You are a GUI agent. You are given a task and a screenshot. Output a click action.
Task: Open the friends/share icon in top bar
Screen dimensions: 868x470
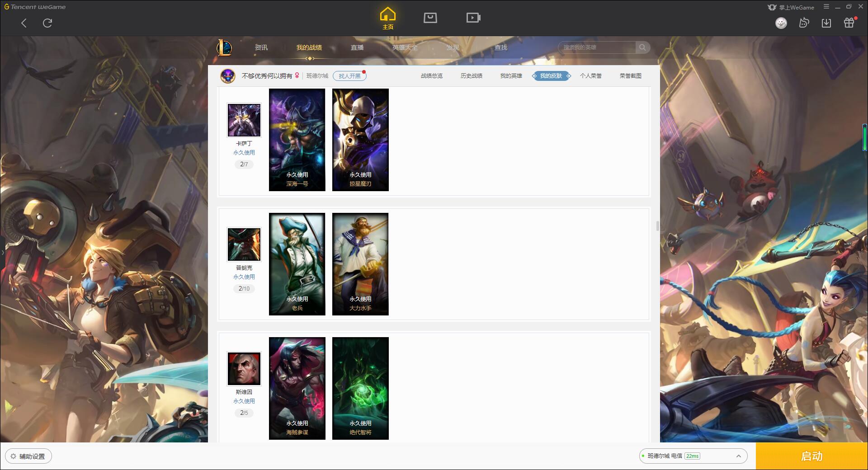tap(804, 23)
